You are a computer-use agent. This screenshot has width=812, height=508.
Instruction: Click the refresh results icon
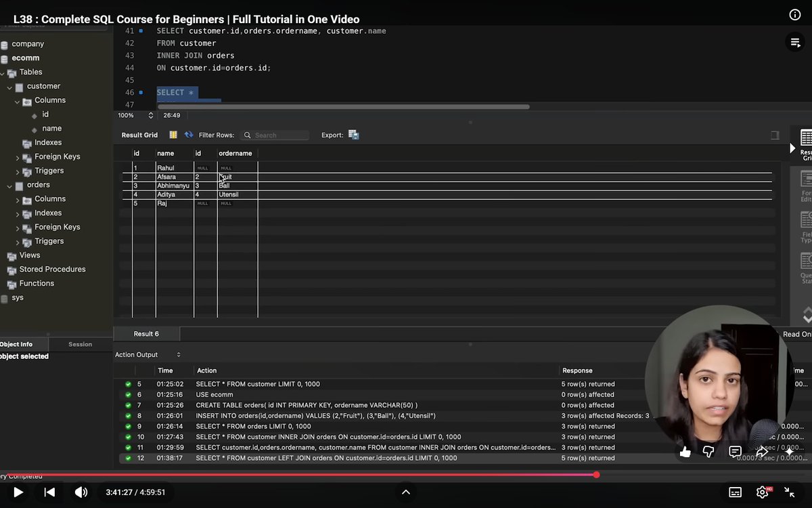(x=189, y=135)
